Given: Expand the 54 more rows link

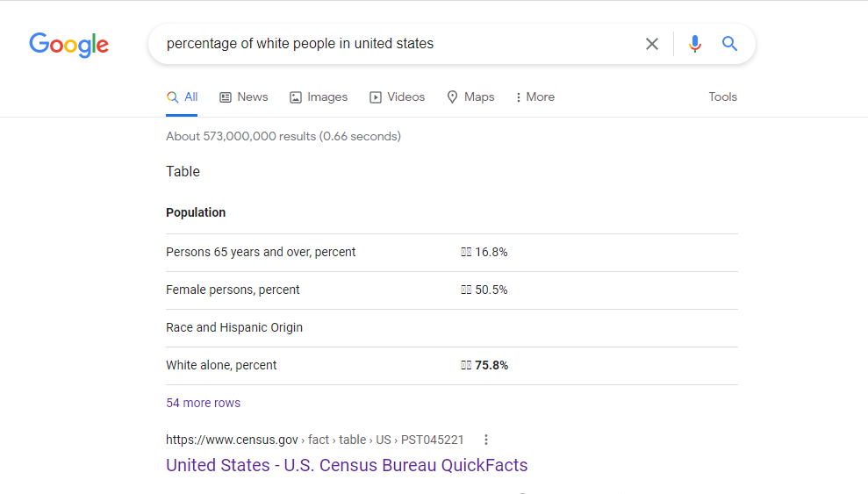Looking at the screenshot, I should coord(203,403).
